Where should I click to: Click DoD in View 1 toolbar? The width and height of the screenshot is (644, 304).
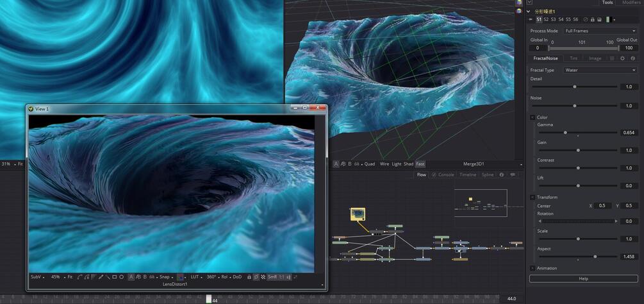click(237, 277)
